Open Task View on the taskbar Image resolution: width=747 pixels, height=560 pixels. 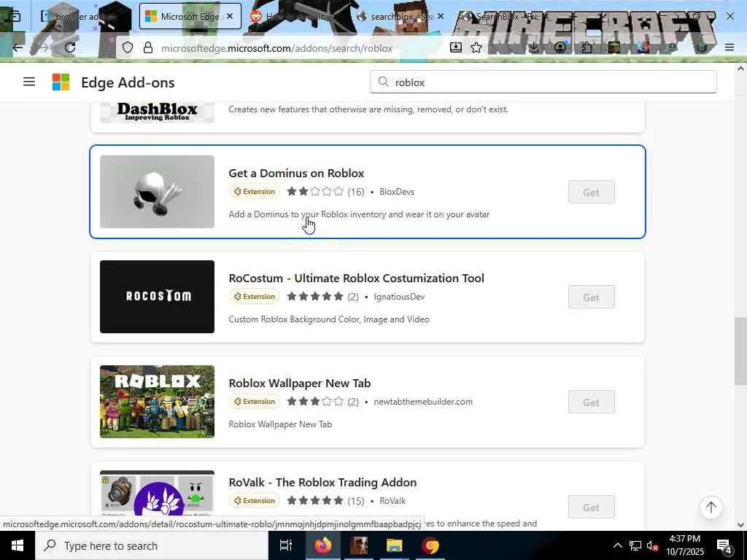(x=286, y=545)
